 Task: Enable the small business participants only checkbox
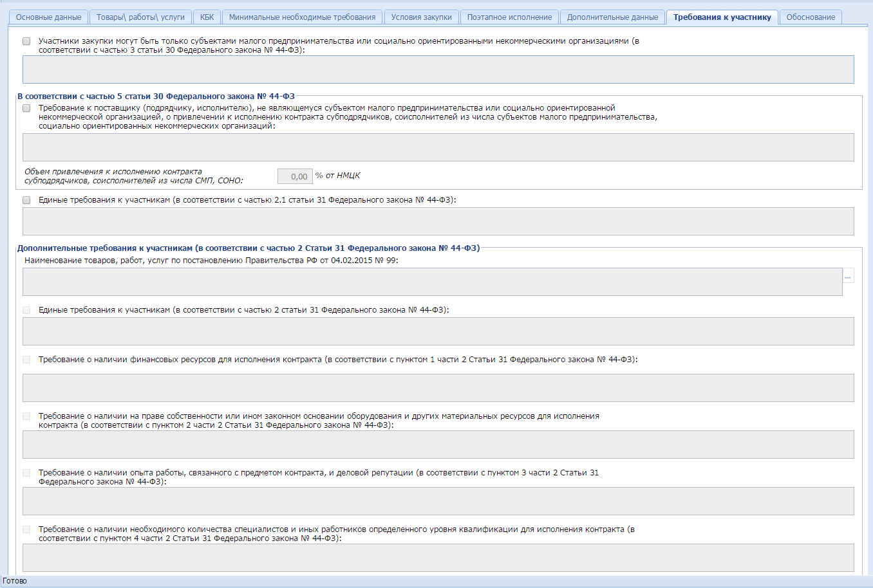tap(26, 41)
